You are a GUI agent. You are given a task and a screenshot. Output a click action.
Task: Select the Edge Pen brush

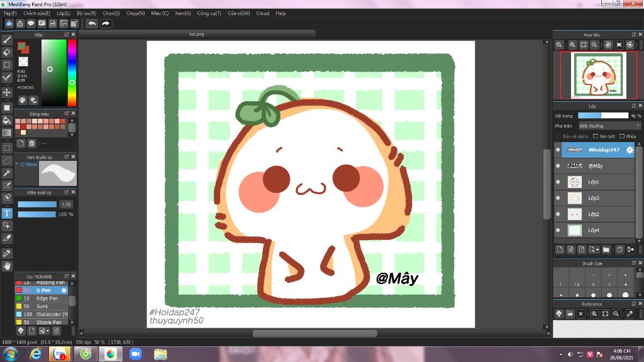point(42,299)
